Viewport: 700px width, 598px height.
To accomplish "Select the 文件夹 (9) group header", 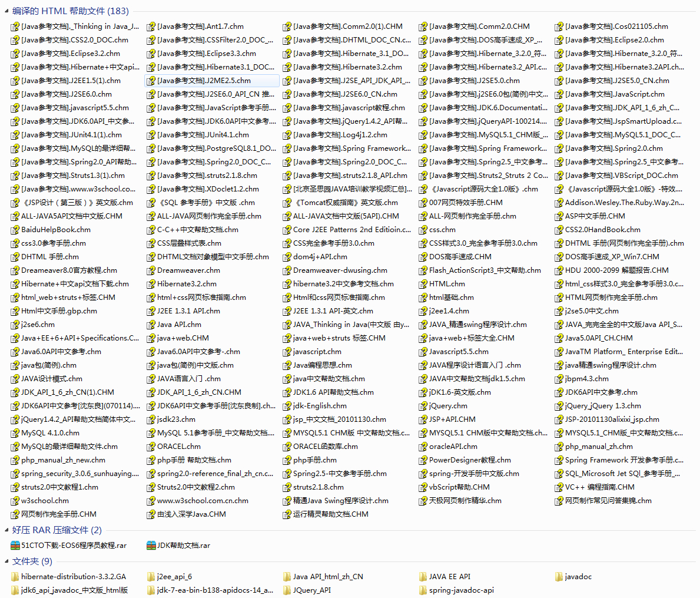I will (x=32, y=561).
